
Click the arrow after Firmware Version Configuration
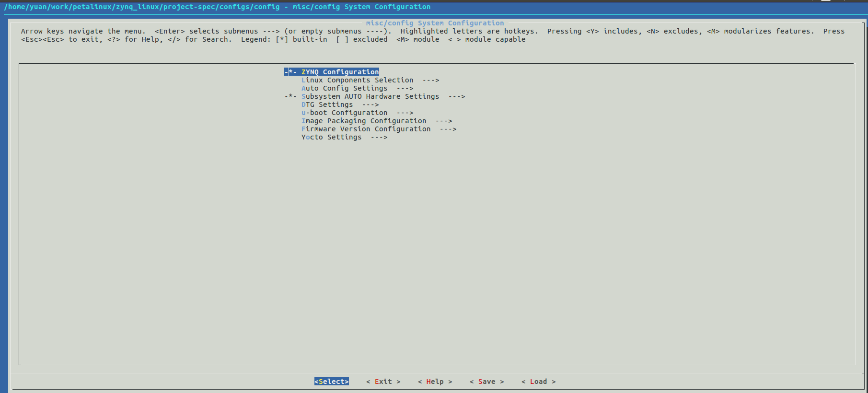pos(448,129)
